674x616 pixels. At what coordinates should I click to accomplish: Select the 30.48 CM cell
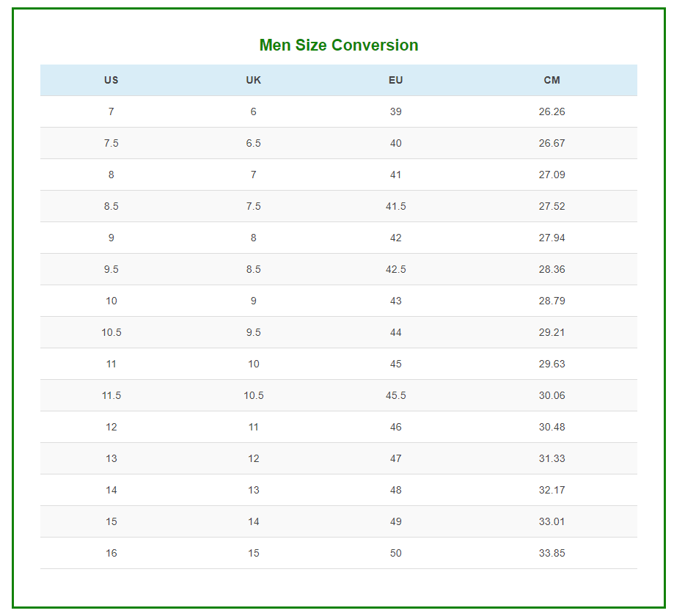click(x=552, y=427)
